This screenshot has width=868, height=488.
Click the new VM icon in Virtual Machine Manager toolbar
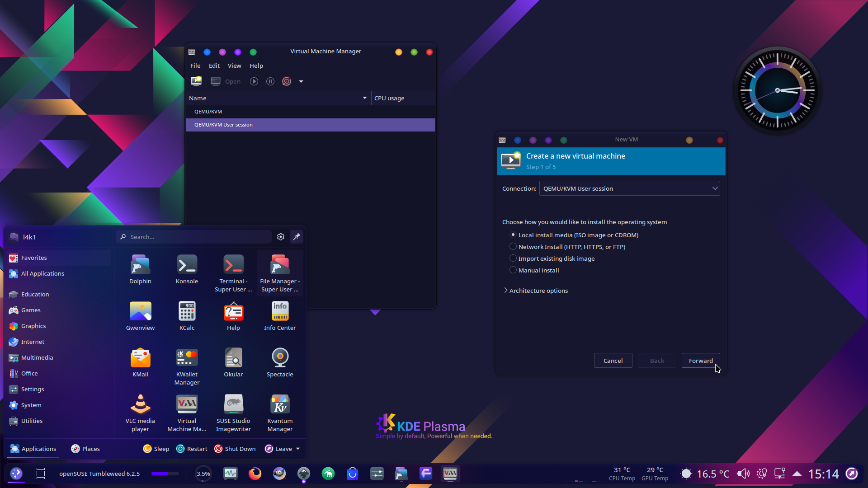pyautogui.click(x=196, y=81)
